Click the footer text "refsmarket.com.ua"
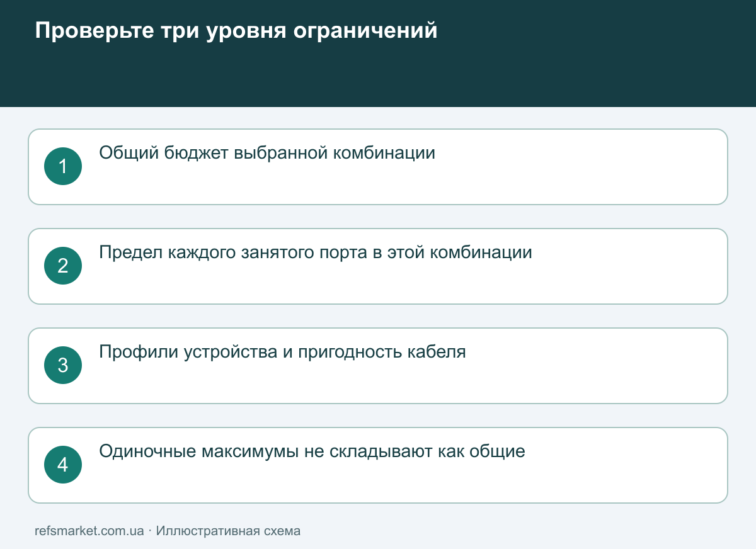This screenshot has height=549, width=756. 89,531
